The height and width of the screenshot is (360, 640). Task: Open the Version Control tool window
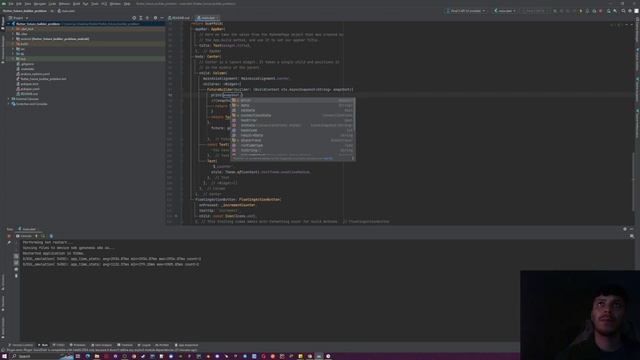pyautogui.click(x=20, y=345)
